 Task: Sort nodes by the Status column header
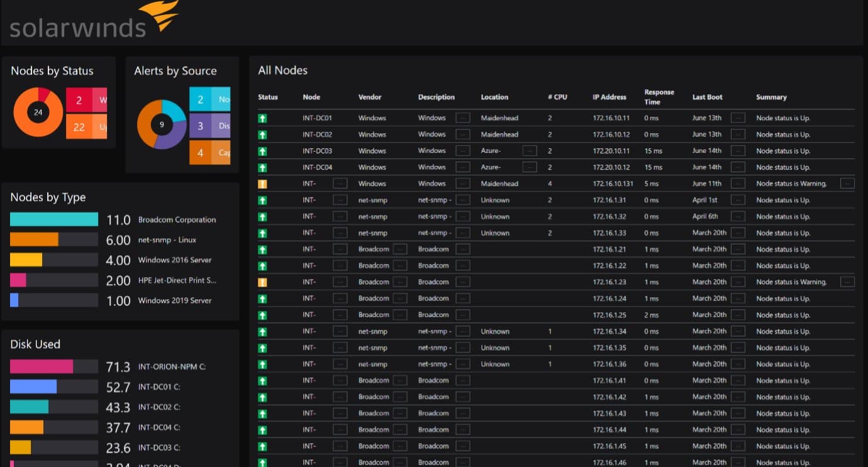(268, 97)
